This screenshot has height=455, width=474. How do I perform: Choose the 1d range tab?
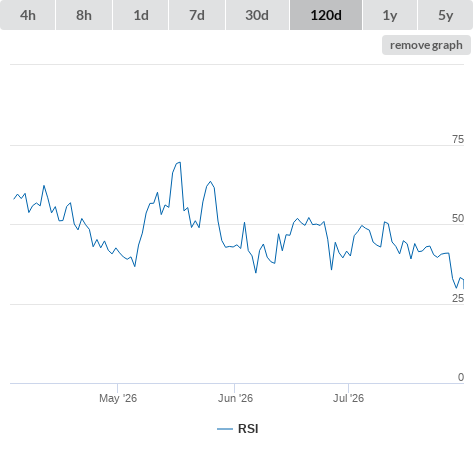click(141, 15)
